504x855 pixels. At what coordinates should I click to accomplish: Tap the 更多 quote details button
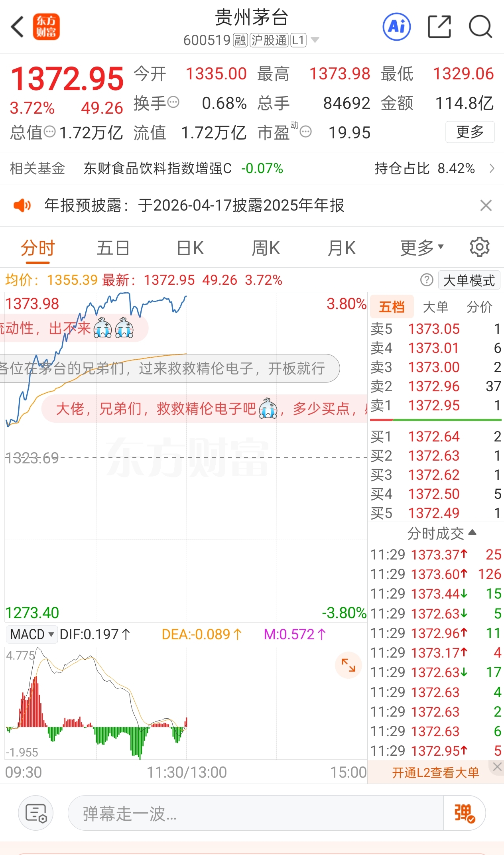(x=470, y=132)
